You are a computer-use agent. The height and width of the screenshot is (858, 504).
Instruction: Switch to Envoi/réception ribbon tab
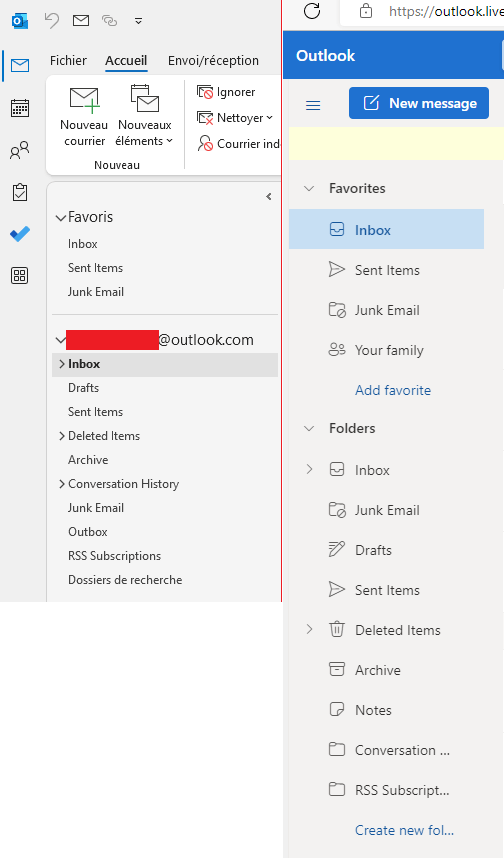tap(213, 61)
